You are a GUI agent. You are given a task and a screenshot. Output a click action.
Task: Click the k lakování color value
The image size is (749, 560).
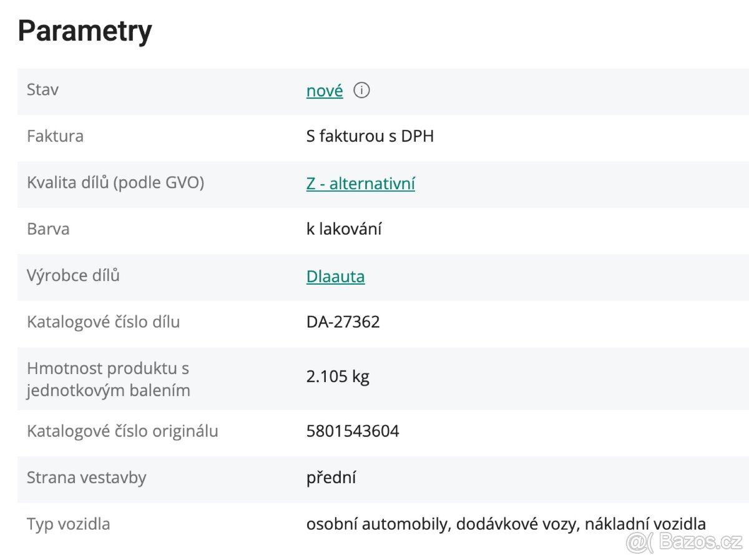click(x=344, y=229)
